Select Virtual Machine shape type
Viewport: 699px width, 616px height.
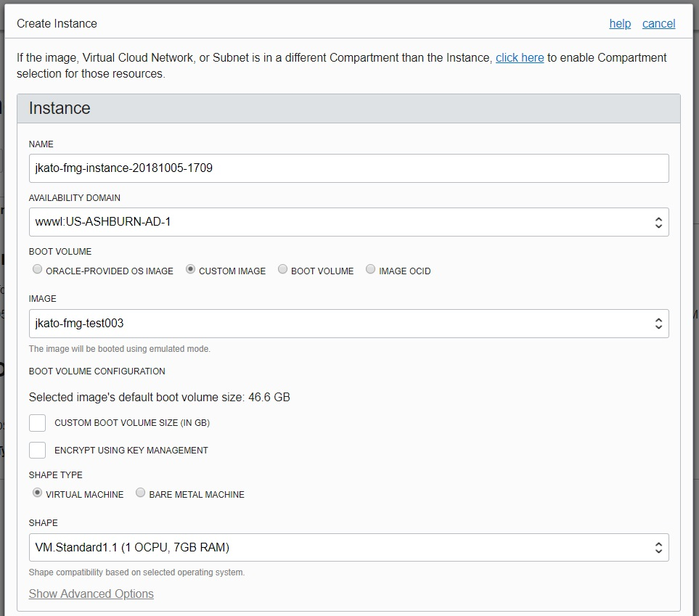point(38,493)
